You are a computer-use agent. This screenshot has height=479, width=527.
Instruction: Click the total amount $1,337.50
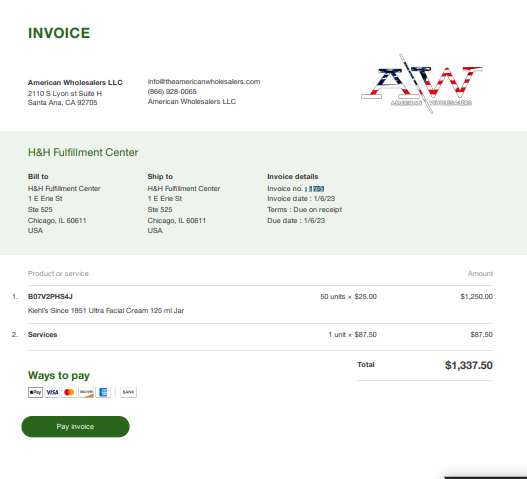point(469,365)
